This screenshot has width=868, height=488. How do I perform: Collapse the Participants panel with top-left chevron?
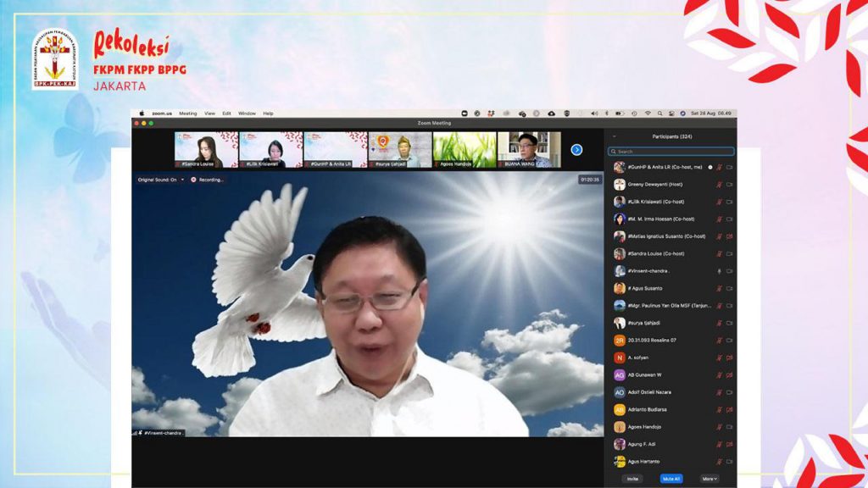pyautogui.click(x=615, y=136)
